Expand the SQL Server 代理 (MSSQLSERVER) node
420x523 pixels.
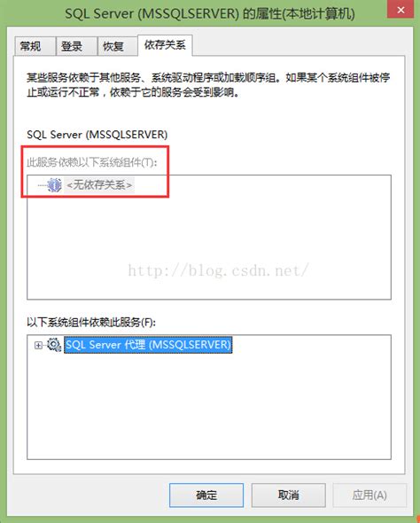pos(38,345)
